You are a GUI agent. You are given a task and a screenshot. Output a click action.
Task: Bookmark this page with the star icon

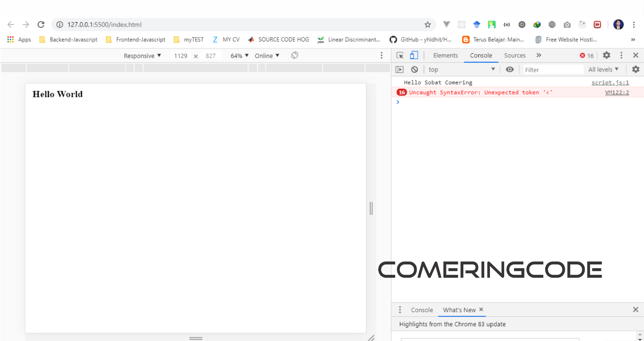pos(427,24)
